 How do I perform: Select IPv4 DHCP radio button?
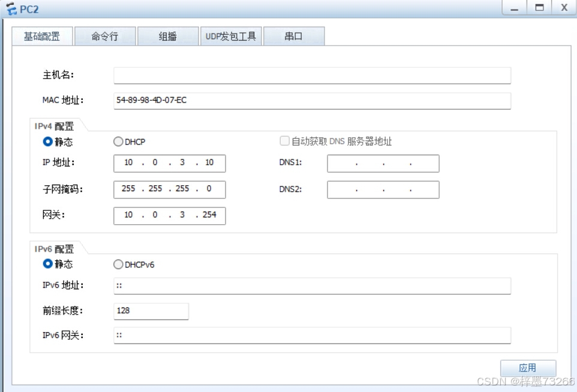(x=118, y=141)
